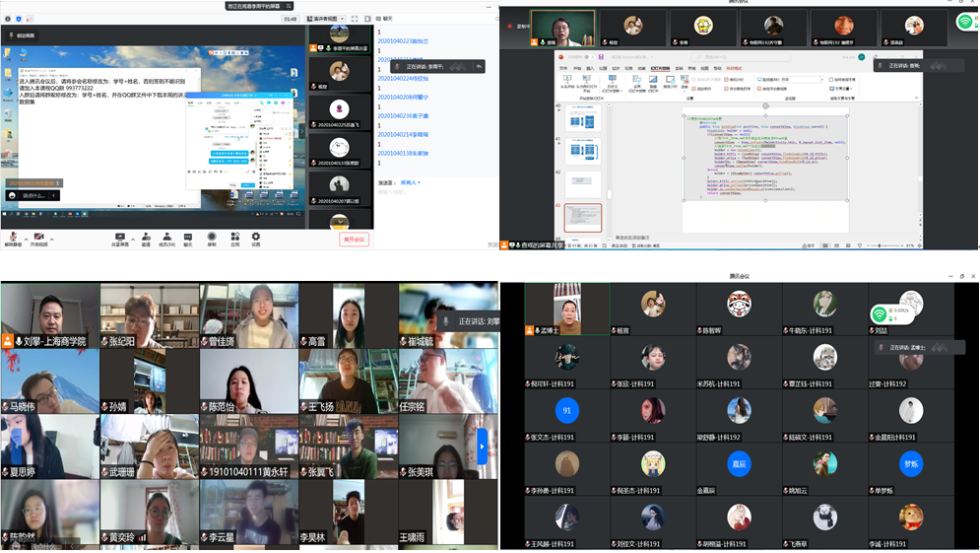Open the meeting settings gear icon
Viewport: 980px width, 553px height.
coord(256,237)
